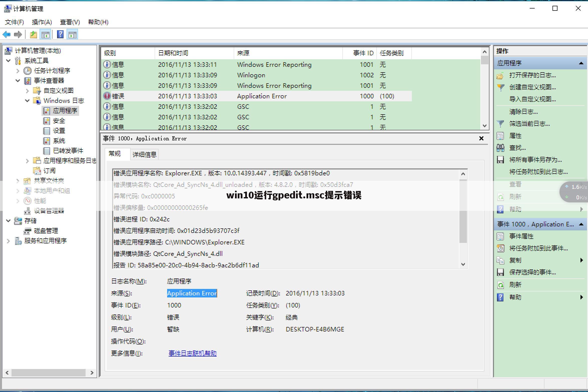Click 清除日志 action
Image resolution: width=588 pixels, height=392 pixels.
[523, 112]
